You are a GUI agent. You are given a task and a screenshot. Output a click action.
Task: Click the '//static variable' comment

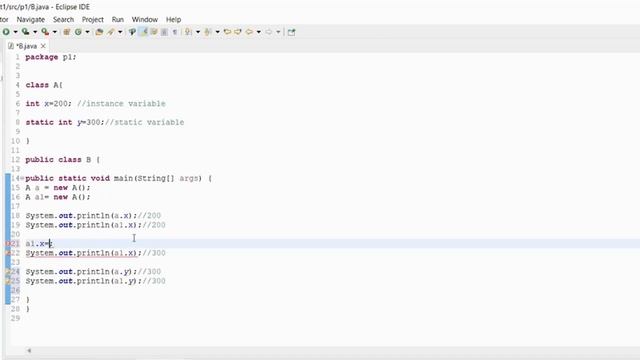pyautogui.click(x=144, y=122)
